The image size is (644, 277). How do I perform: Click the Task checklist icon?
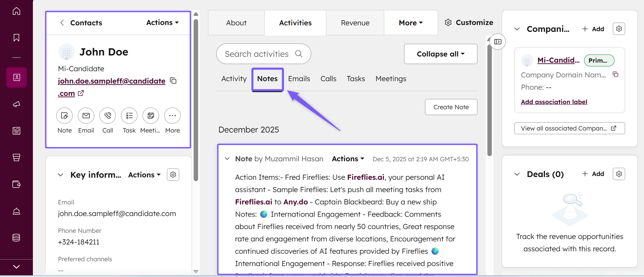tap(129, 116)
